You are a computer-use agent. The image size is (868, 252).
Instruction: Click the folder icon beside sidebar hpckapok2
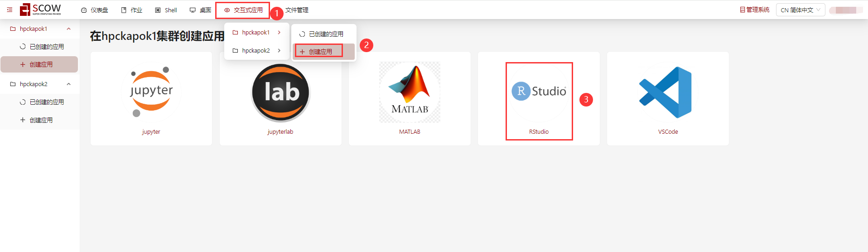(x=13, y=84)
